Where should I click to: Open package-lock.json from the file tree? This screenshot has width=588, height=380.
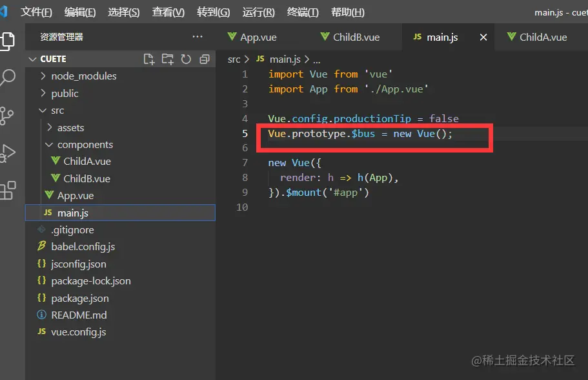pos(91,281)
